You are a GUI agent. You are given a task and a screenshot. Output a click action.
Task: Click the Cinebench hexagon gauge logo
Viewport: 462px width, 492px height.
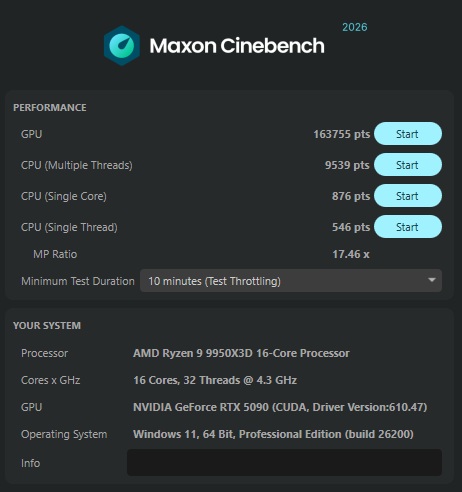pyautogui.click(x=122, y=46)
